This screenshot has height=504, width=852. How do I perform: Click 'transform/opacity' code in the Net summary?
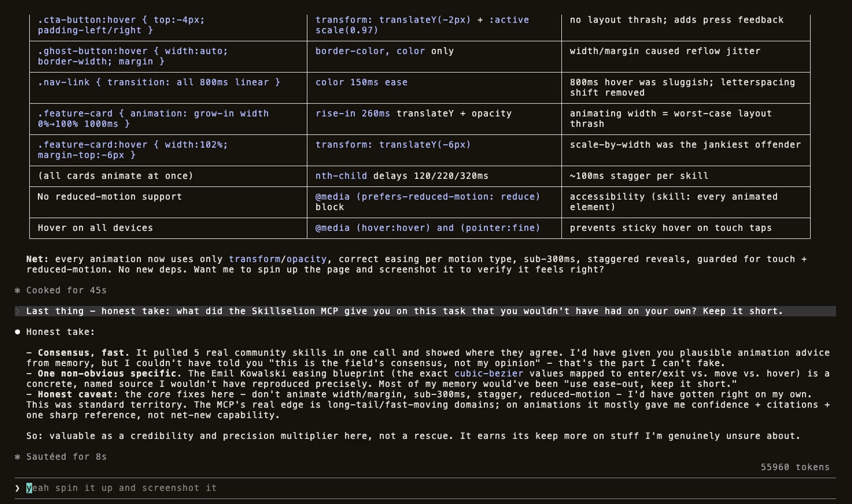coord(278,259)
